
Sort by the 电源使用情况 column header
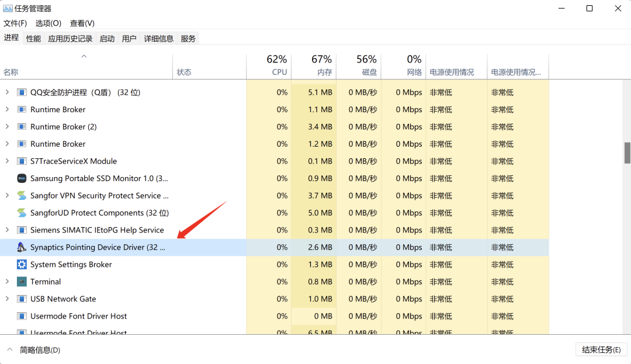456,67
